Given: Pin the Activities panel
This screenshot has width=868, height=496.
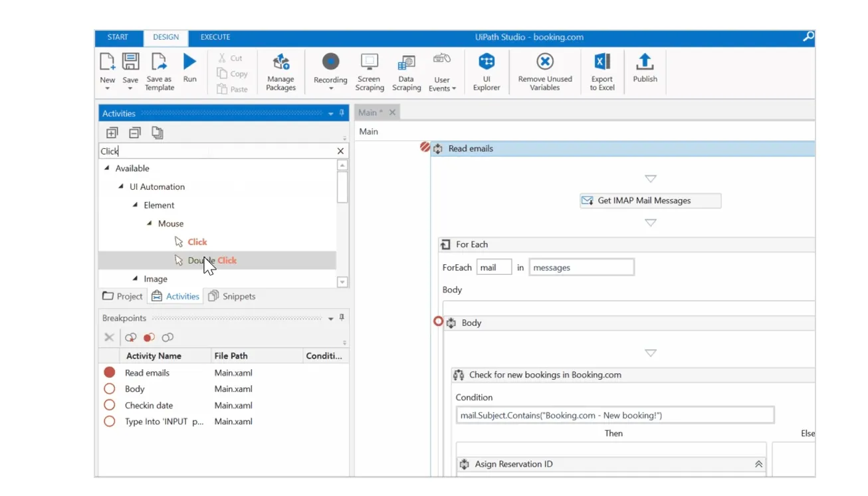Looking at the screenshot, I should (342, 113).
